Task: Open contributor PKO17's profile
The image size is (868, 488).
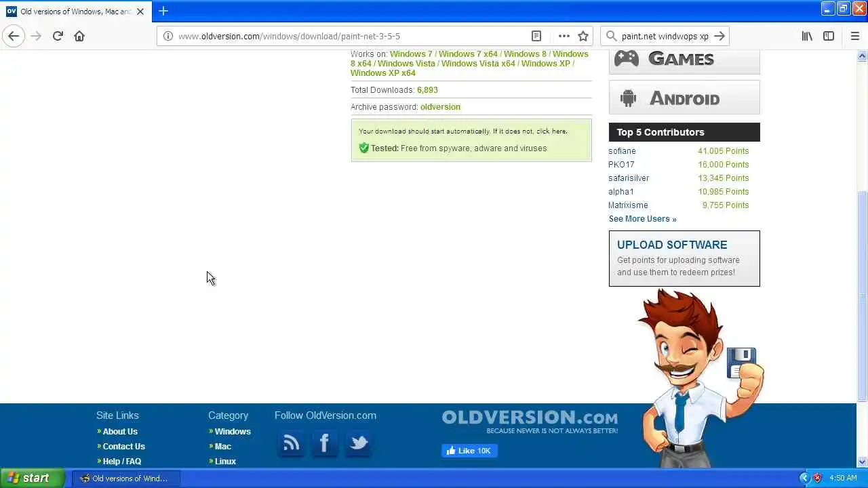Action: pos(621,165)
